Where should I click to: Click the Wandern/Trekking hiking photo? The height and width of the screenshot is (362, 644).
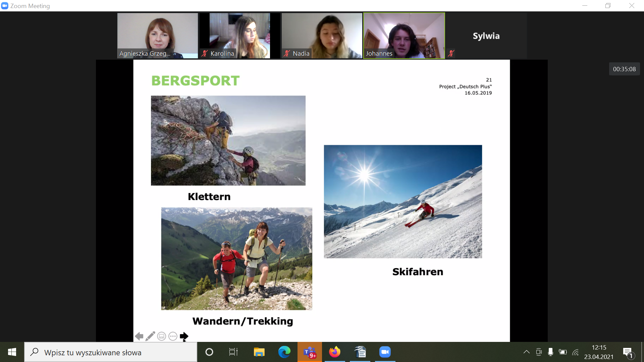(x=236, y=258)
